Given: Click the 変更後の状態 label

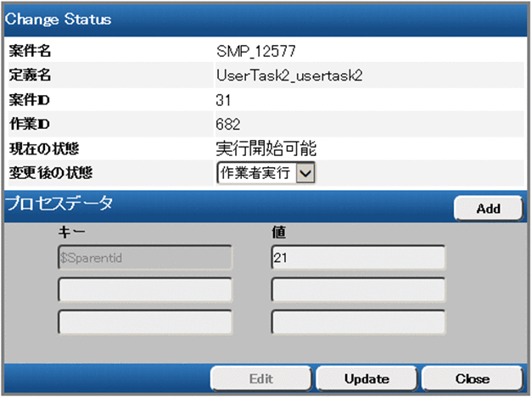Looking at the screenshot, I should tap(51, 173).
